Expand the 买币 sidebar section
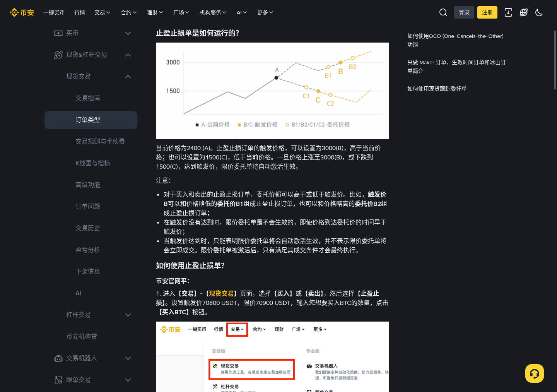557x392 pixels. [x=128, y=33]
